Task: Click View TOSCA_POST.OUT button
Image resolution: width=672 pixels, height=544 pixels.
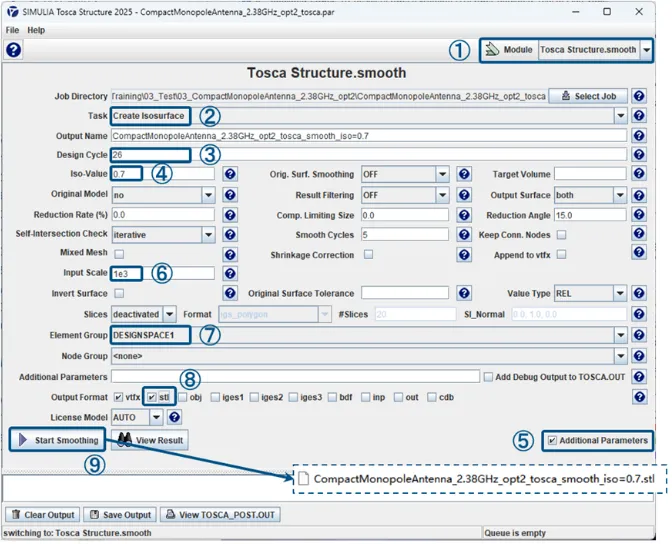Action: [220, 515]
